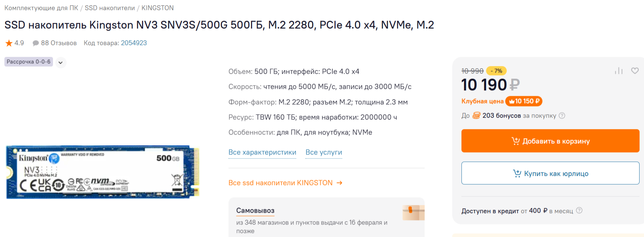The width and height of the screenshot is (644, 237).
Task: Open the Комплектующие для ПК breadcrumb
Action: [x=41, y=8]
